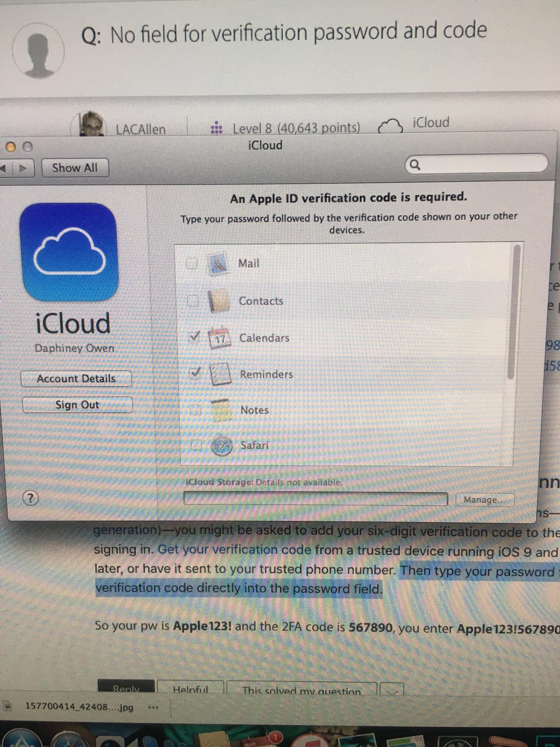Screen dimensions: 560x747
Task: Click the iCloud Storage: Details not available text
Action: [x=264, y=482]
